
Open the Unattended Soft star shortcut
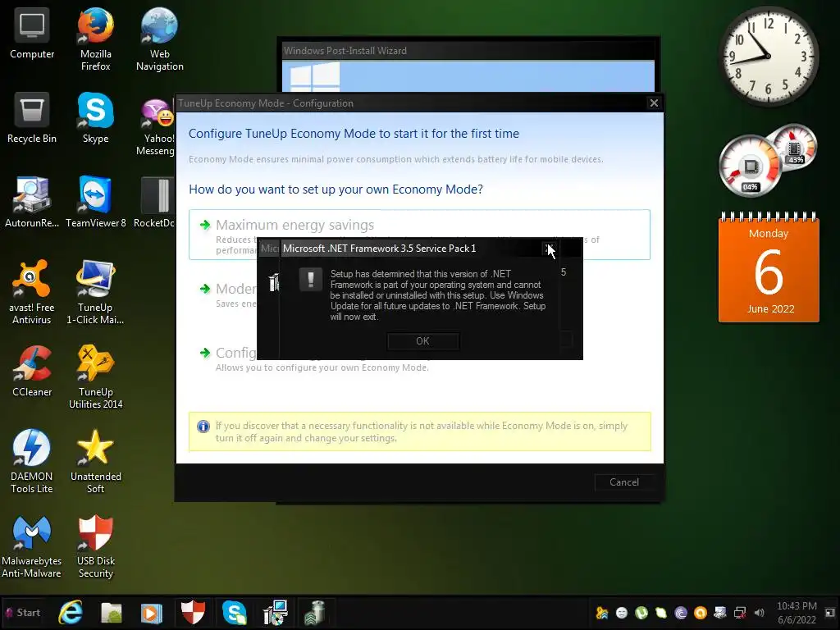coord(95,461)
